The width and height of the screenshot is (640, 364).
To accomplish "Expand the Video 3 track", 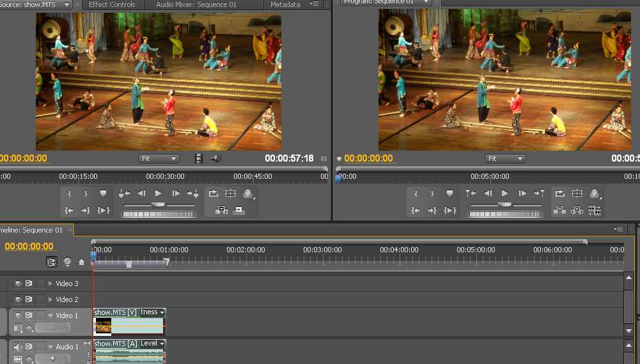I will click(51, 284).
